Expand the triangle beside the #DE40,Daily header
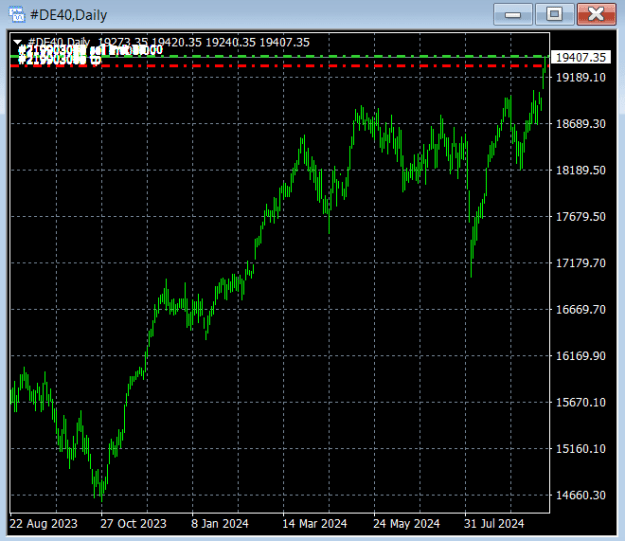The height and width of the screenshot is (541, 625). pos(17,41)
